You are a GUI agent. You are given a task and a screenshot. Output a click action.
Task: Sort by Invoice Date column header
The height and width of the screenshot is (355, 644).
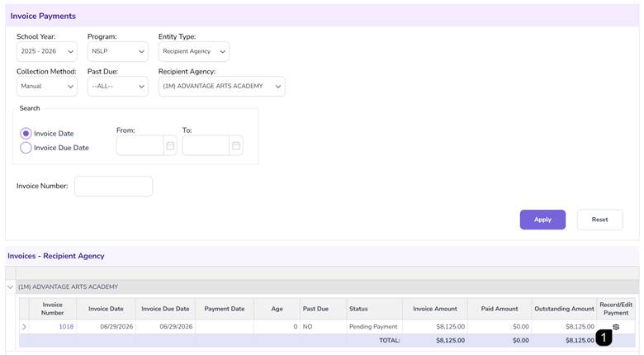106,309
